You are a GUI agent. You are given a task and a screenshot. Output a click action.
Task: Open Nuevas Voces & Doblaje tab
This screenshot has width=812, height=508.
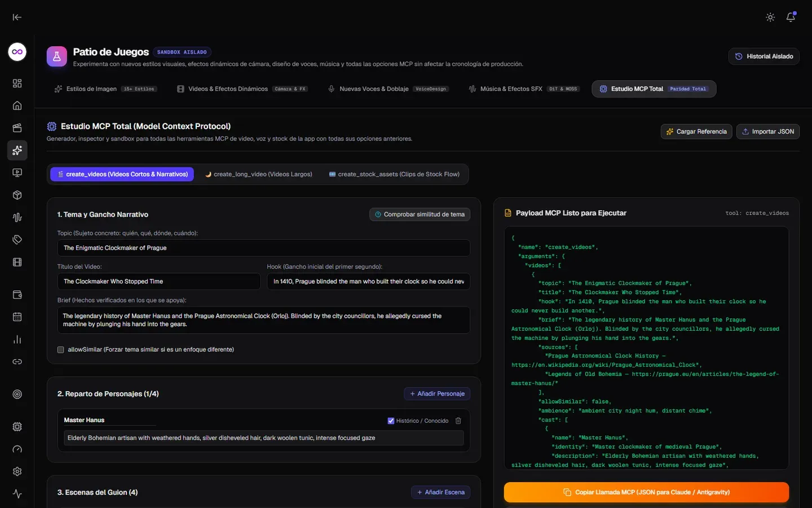click(x=389, y=89)
